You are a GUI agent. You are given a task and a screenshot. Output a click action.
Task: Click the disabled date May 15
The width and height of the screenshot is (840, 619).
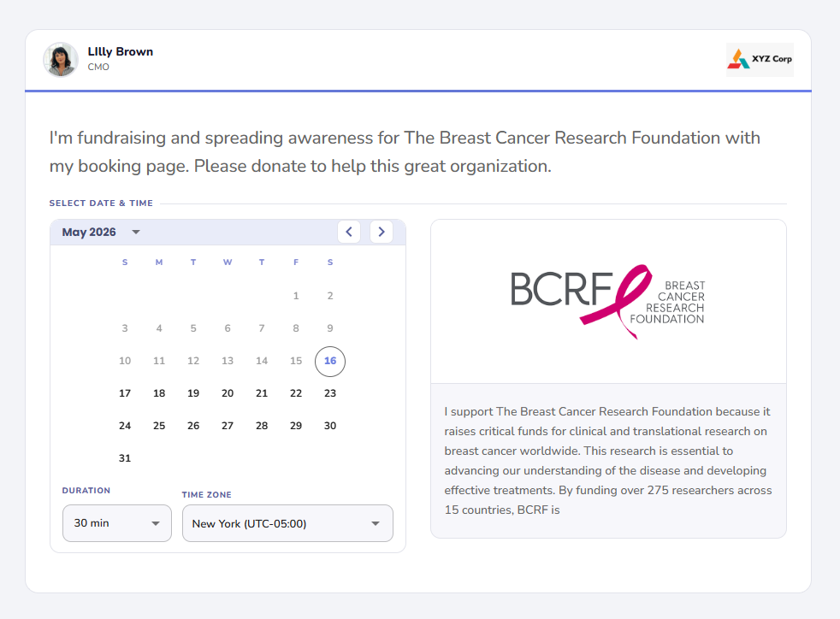296,361
